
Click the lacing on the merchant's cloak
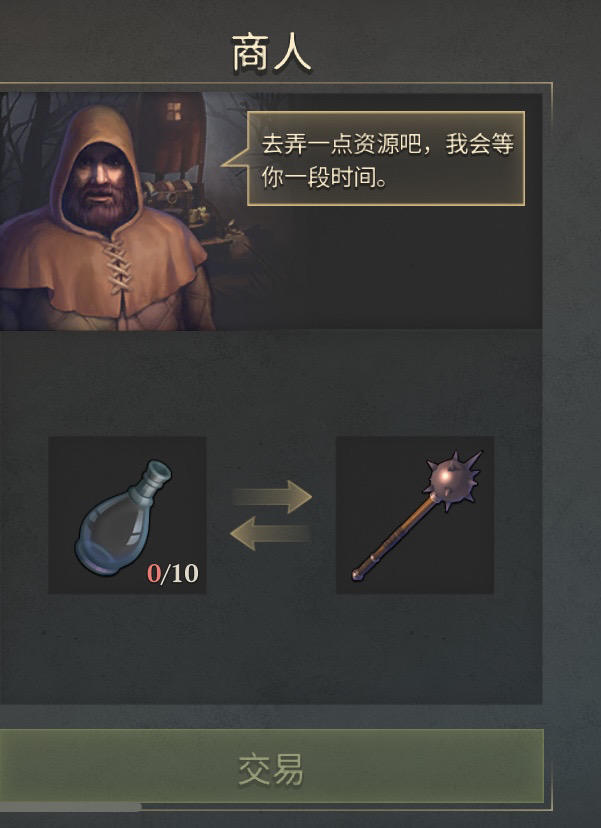118,268
